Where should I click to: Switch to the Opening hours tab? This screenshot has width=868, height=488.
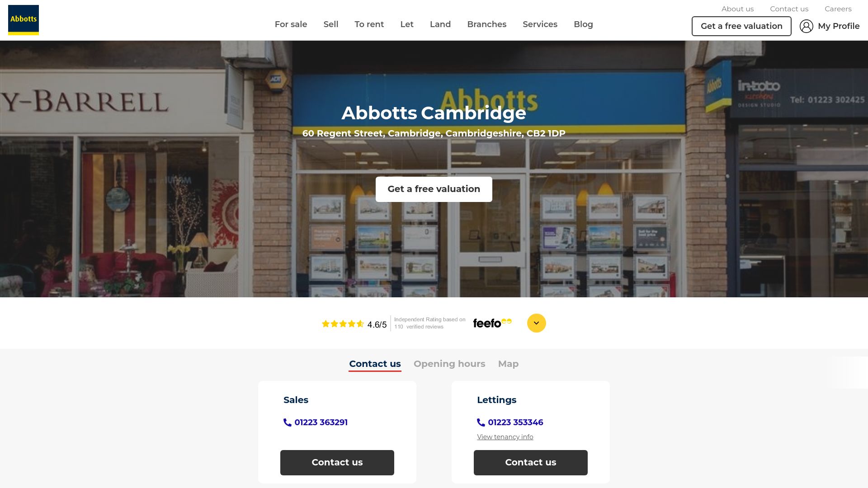449,363
